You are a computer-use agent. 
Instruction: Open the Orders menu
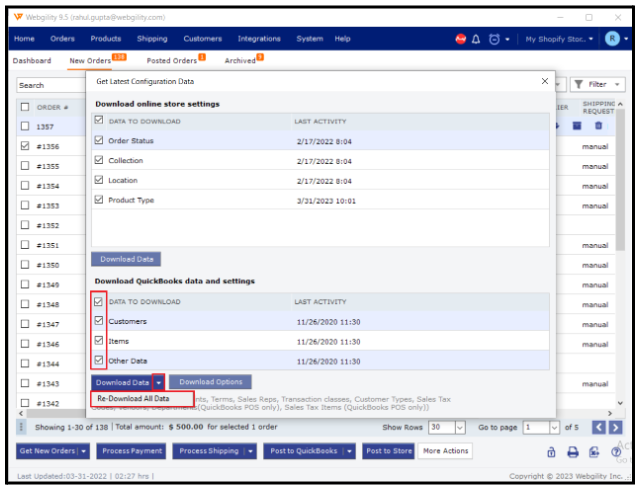pyautogui.click(x=62, y=39)
